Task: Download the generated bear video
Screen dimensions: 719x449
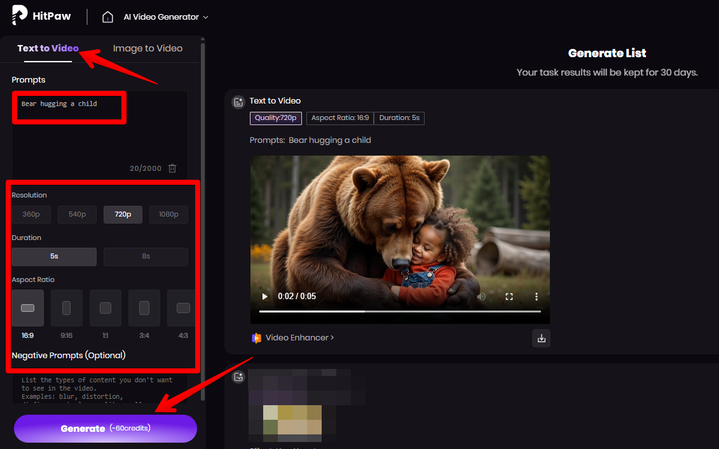Action: click(541, 338)
